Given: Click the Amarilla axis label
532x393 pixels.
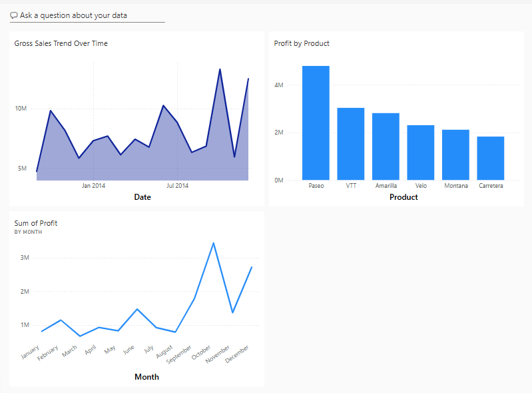Looking at the screenshot, I should (x=386, y=186).
